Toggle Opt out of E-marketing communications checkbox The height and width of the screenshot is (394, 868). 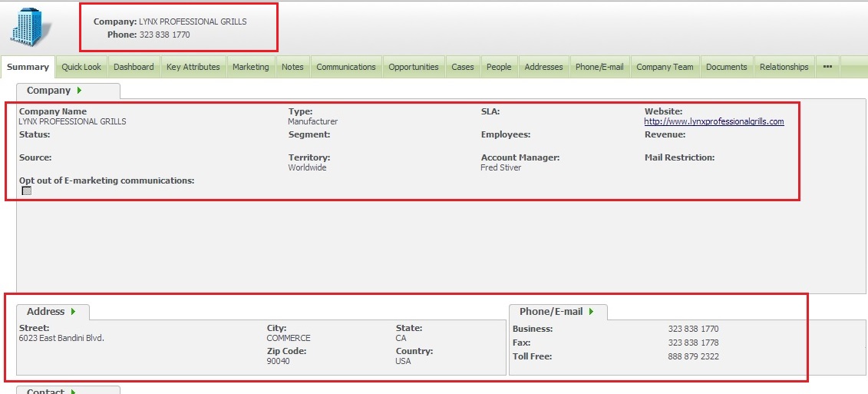26,190
